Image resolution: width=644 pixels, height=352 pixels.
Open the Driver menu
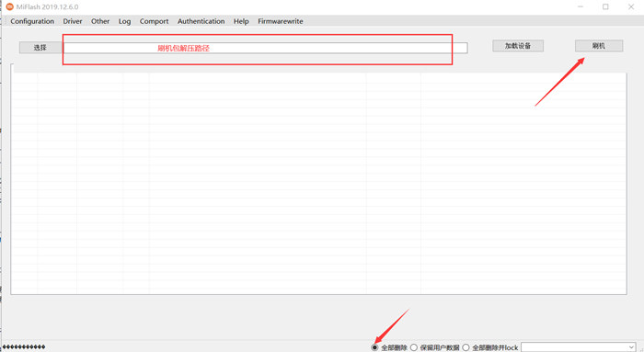coord(73,21)
